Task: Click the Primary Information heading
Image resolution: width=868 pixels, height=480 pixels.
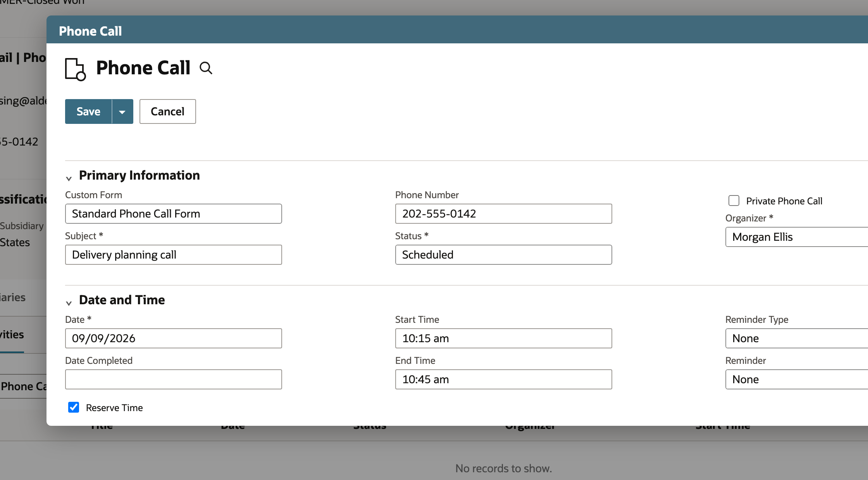Action: click(139, 175)
